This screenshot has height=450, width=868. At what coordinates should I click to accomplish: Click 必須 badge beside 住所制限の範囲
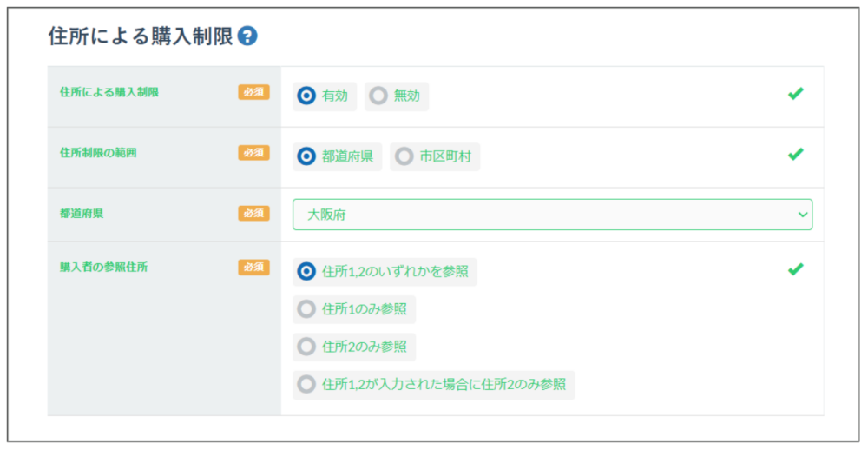[253, 153]
